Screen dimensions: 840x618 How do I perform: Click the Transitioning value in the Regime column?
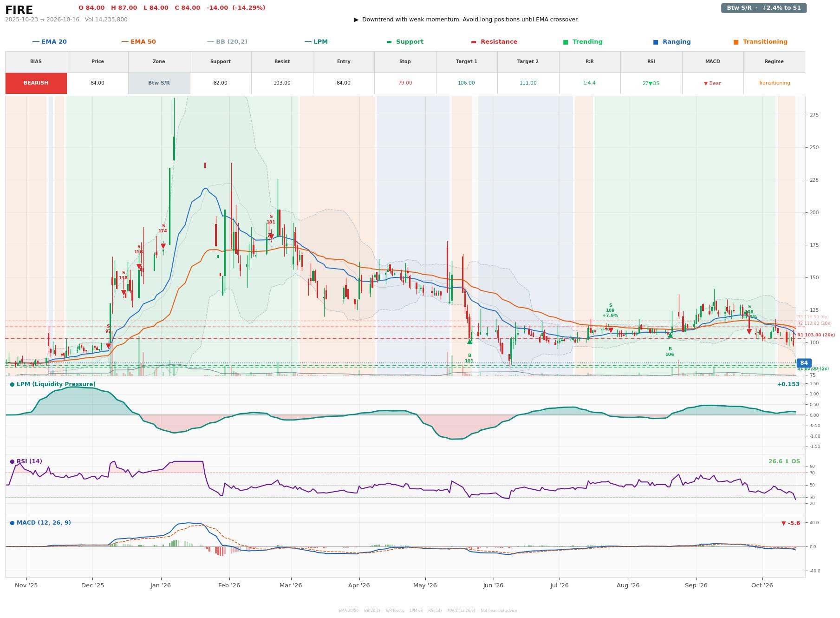click(774, 83)
